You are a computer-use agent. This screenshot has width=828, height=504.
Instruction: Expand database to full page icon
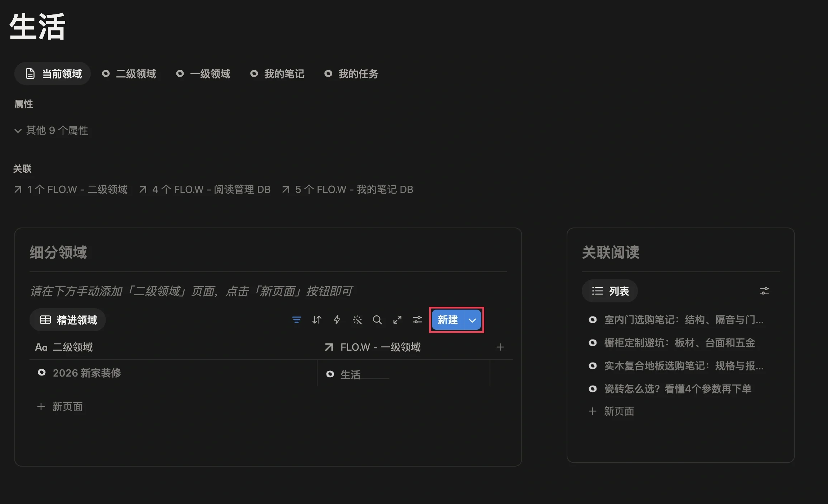point(397,320)
